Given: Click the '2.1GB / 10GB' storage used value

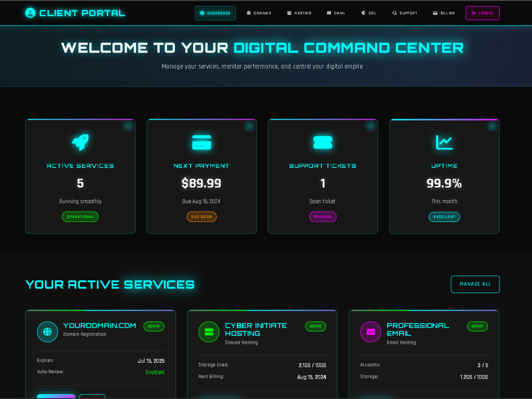Looking at the screenshot, I should [312, 365].
